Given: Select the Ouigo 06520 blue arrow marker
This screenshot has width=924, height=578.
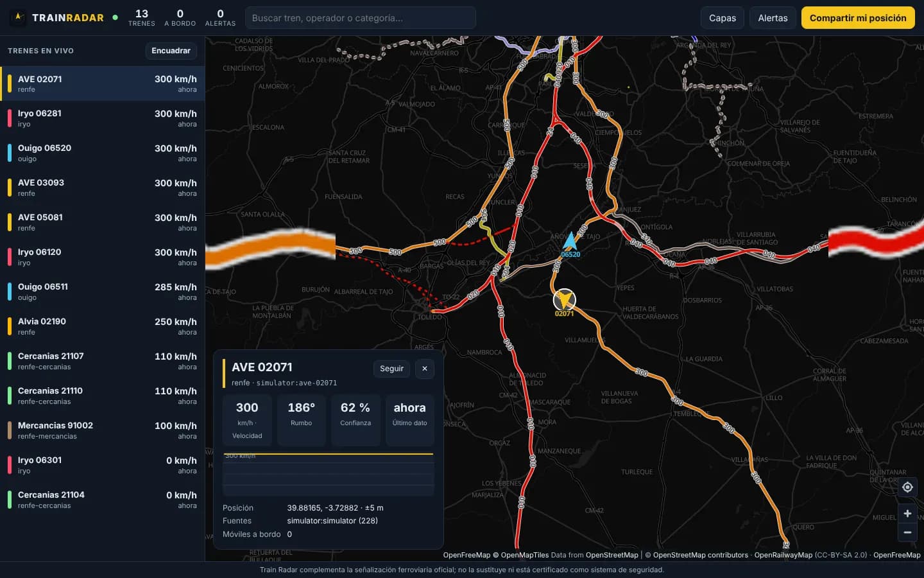Looking at the screenshot, I should coord(570,241).
